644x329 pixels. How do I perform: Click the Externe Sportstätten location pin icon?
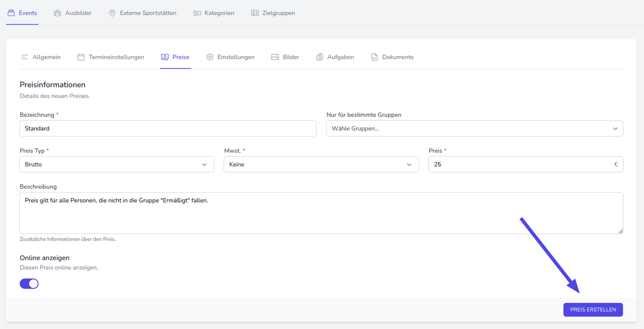[x=112, y=13]
